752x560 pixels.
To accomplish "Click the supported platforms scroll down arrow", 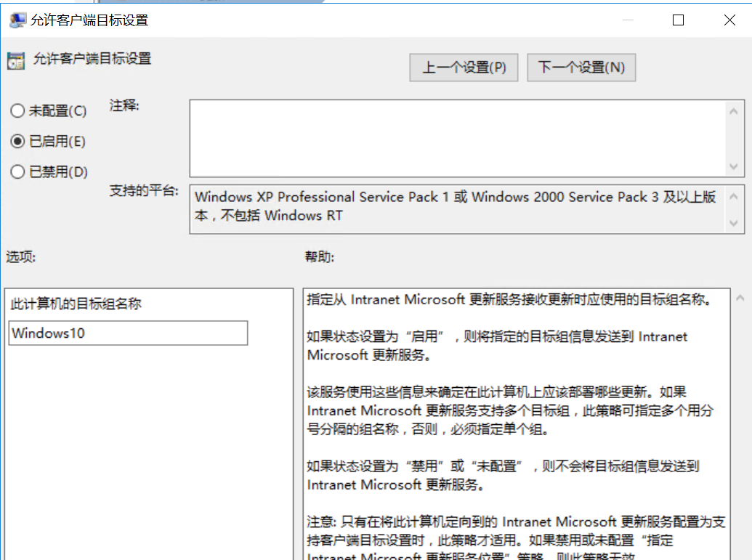I will [x=733, y=223].
